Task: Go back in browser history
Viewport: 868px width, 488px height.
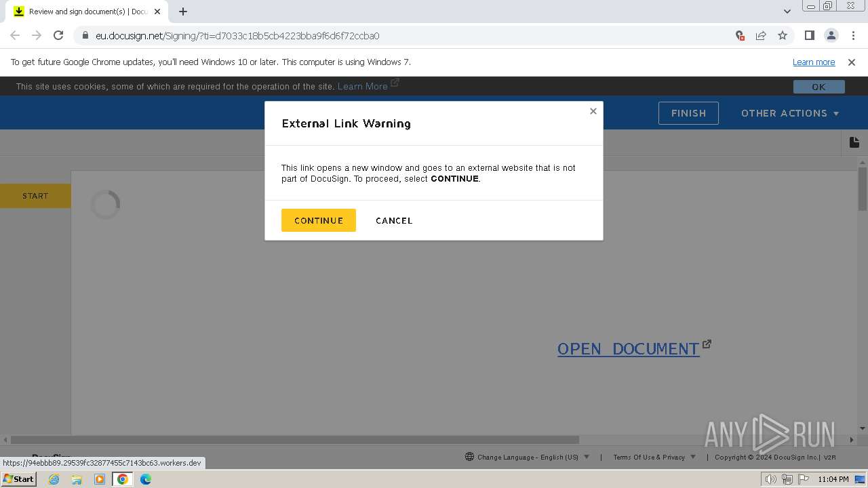Action: tap(15, 35)
